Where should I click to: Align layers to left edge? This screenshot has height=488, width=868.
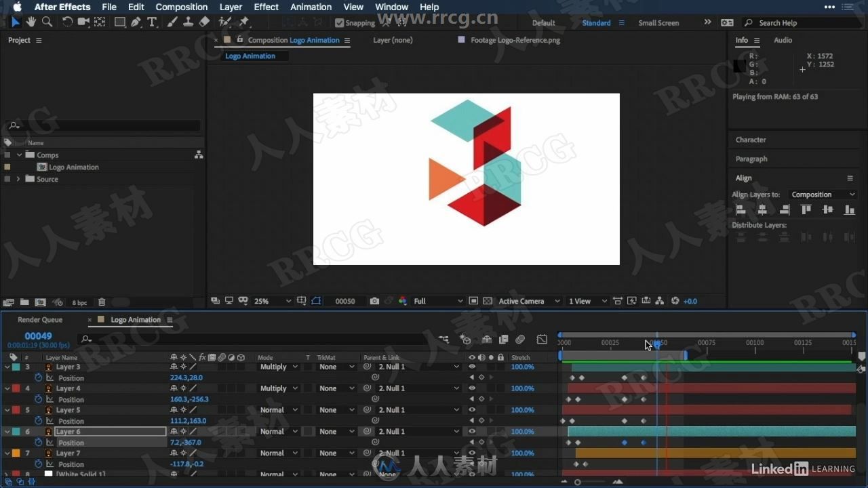[741, 210]
